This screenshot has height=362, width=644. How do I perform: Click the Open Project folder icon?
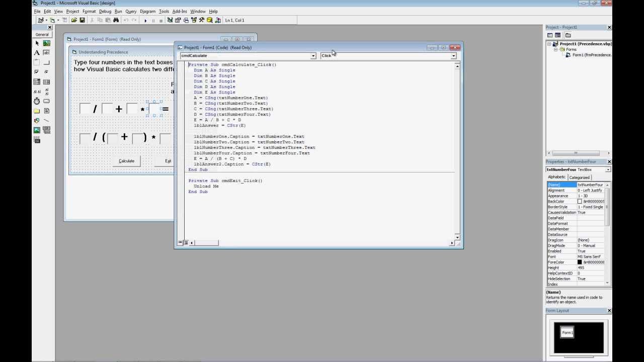click(x=74, y=20)
